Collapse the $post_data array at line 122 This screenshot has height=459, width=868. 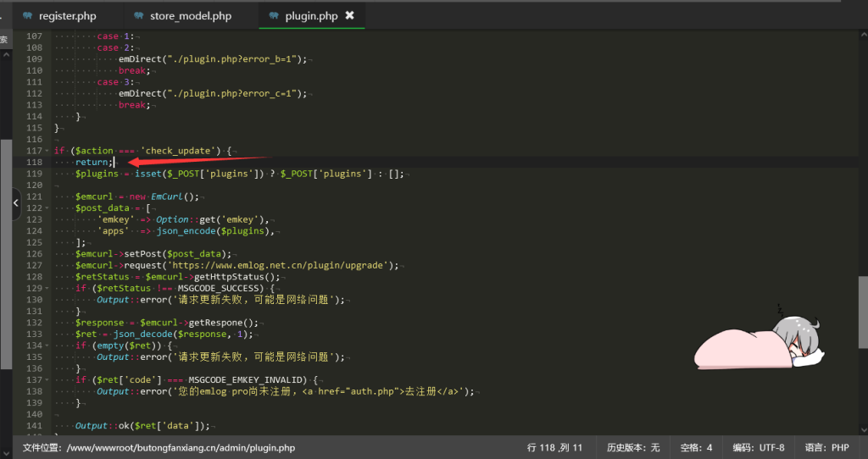coord(47,207)
